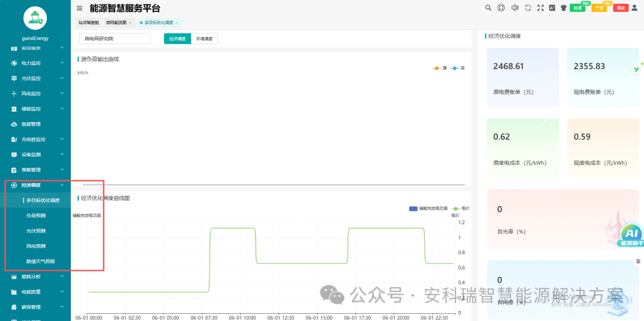Expand the 电力监控 menu chevron
Screen dimensions: 644x321
click(x=62, y=63)
